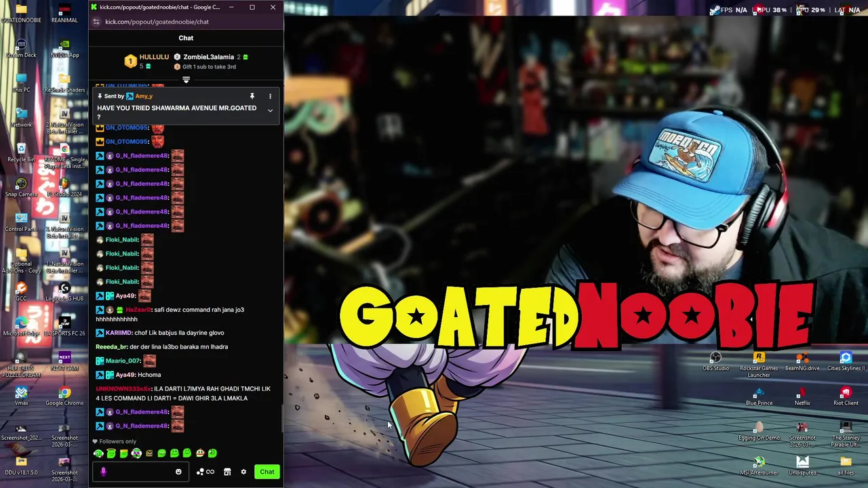Screen dimensions: 868x488
Task: Open Vmax desktop shortcut
Action: 21,396
